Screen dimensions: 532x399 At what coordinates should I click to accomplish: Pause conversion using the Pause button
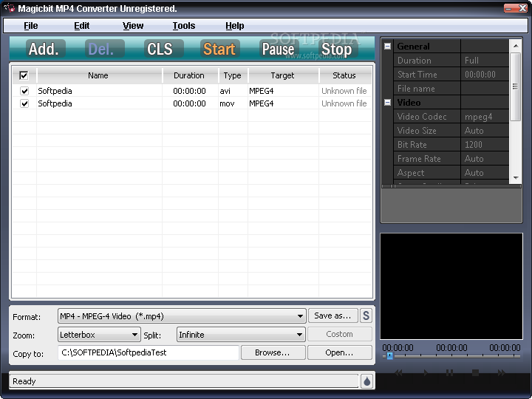(x=279, y=49)
